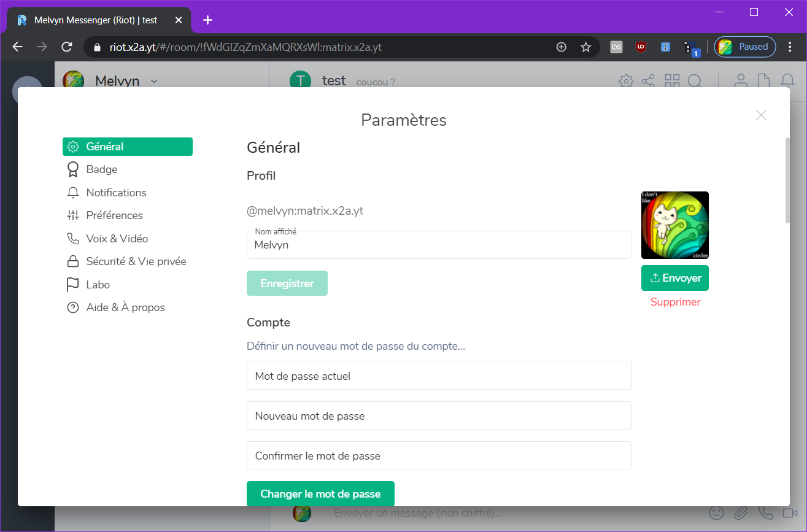
Task: Switch to the Labo tab
Action: 98,285
